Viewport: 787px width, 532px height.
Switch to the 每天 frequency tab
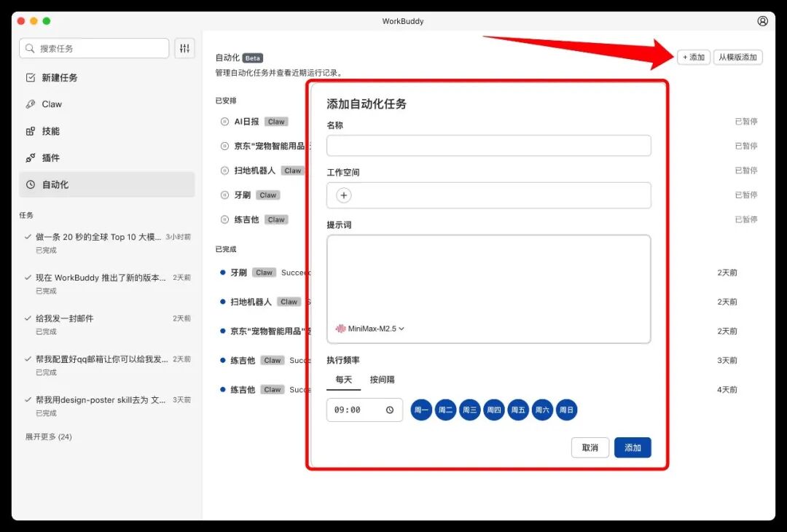[344, 380]
